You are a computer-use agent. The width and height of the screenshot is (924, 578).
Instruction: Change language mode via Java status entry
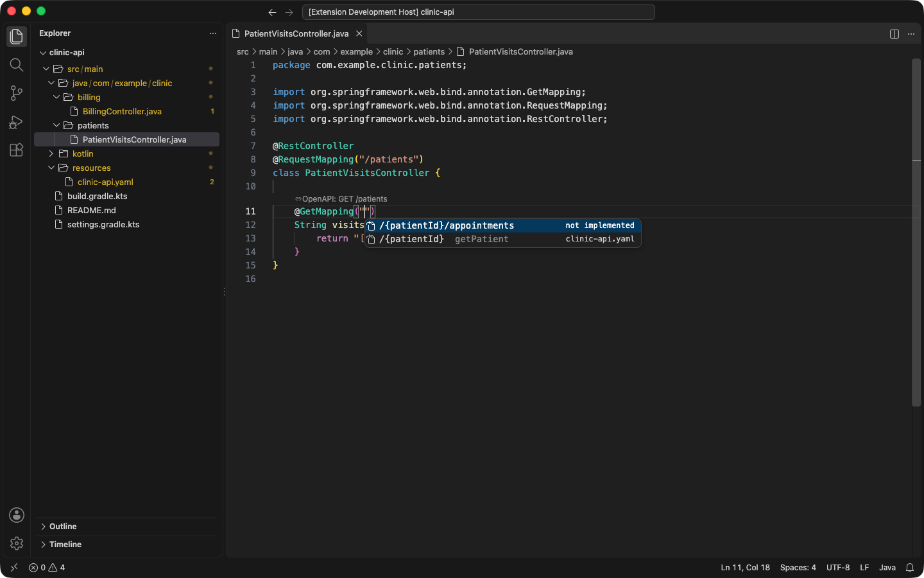pos(887,568)
